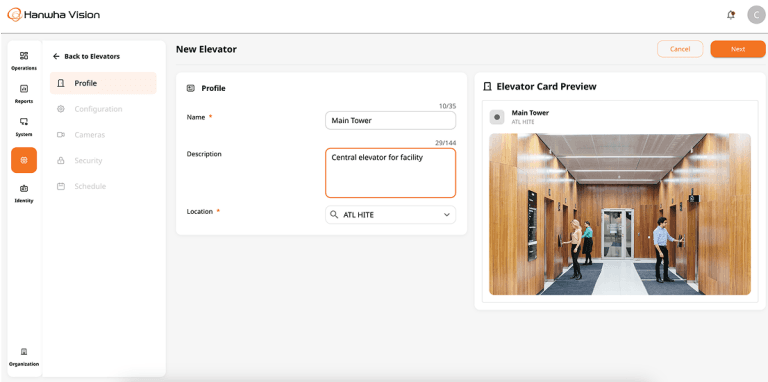Select the Profile step
The image size is (768, 382).
click(x=103, y=83)
